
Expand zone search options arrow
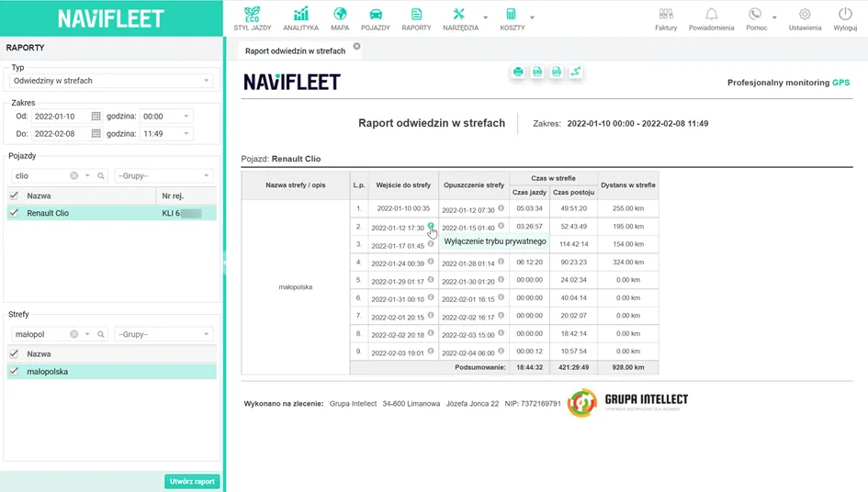[x=87, y=334]
